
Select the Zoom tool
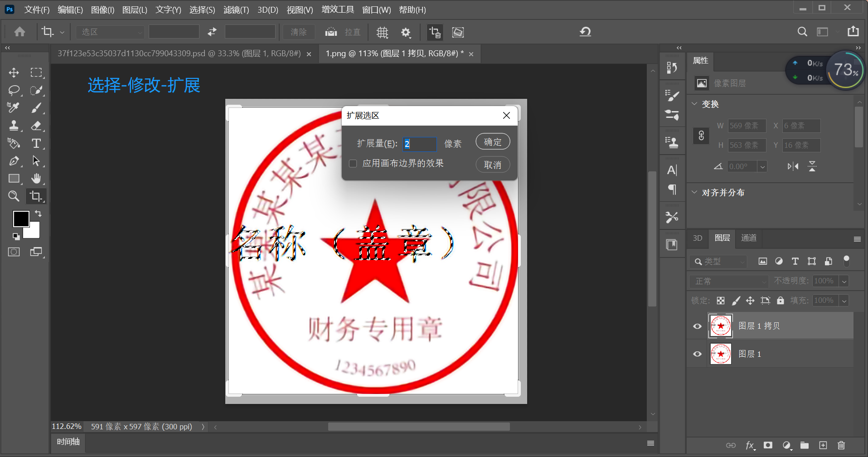coord(14,196)
